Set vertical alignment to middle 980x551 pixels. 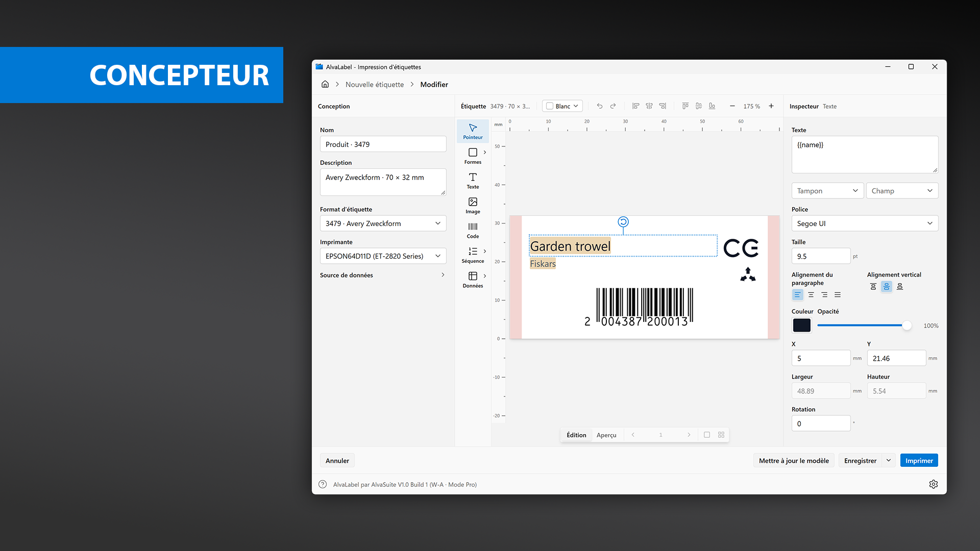(887, 287)
